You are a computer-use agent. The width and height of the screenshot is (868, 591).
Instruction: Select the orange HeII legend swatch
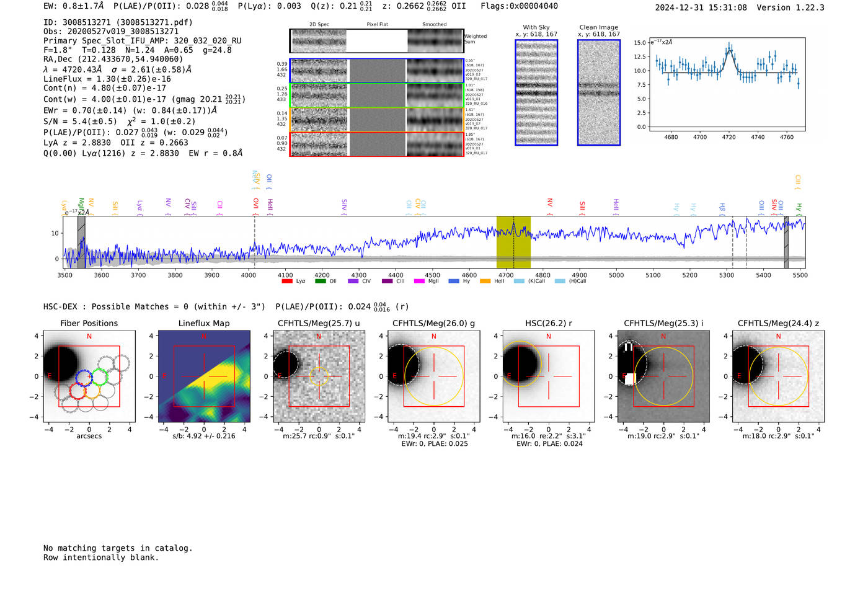coord(485,281)
